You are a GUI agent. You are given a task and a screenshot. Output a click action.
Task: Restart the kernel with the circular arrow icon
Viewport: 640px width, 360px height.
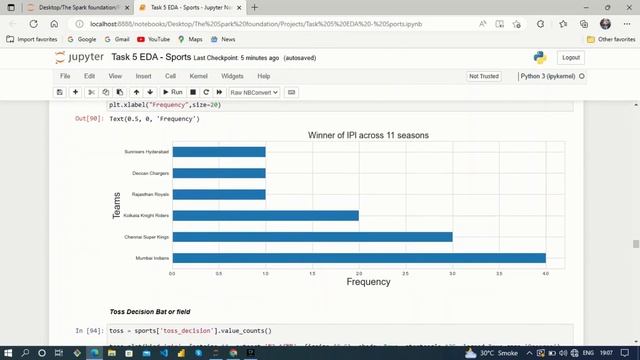tap(206, 92)
